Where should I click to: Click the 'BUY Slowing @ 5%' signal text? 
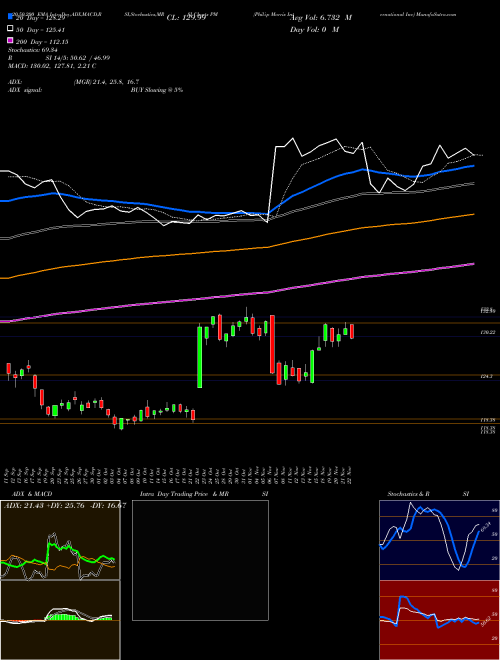point(157,90)
